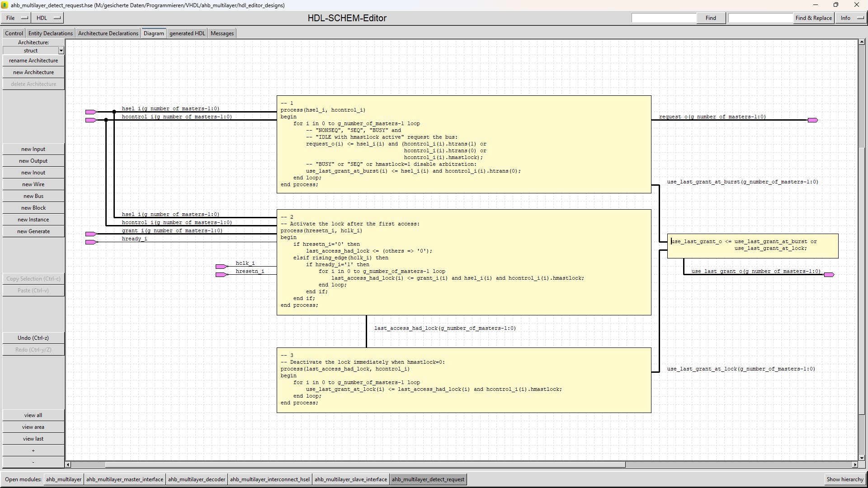Select the hclk_i input port symbol
This screenshot has width=868, height=488.
click(x=221, y=267)
